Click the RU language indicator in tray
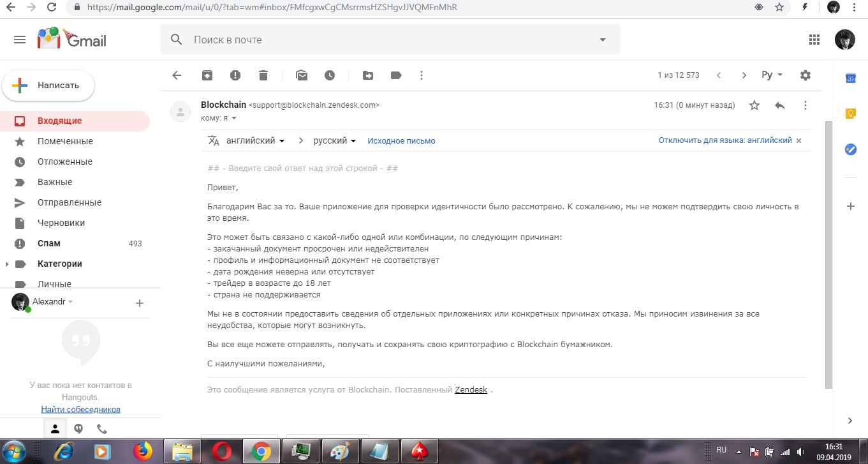The image size is (868, 464). [721, 450]
